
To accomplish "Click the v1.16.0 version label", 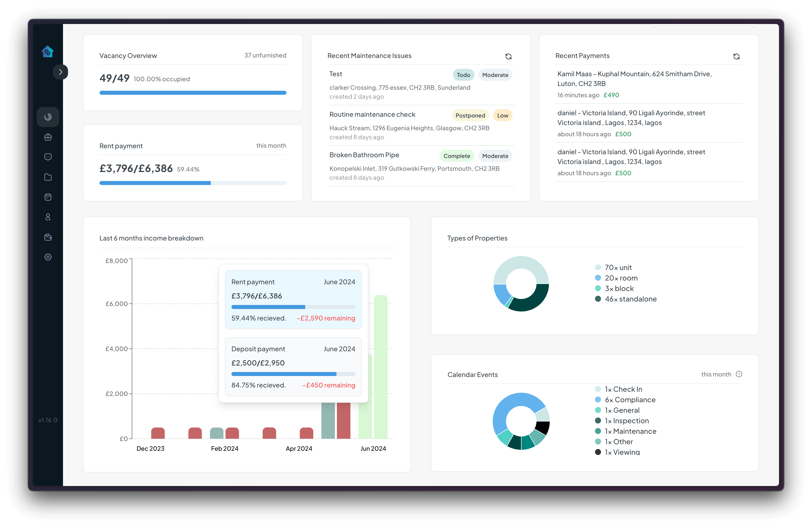I will (x=48, y=420).
